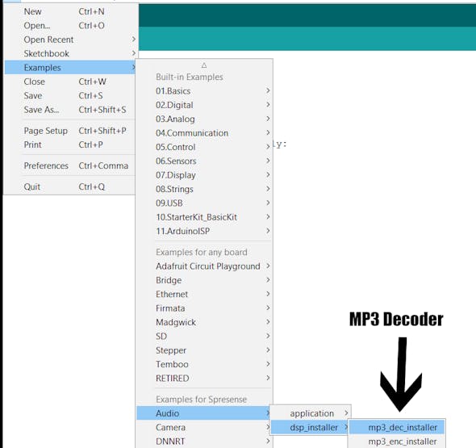Open the Audio examples submenu
The image size is (476, 448).
point(203,413)
